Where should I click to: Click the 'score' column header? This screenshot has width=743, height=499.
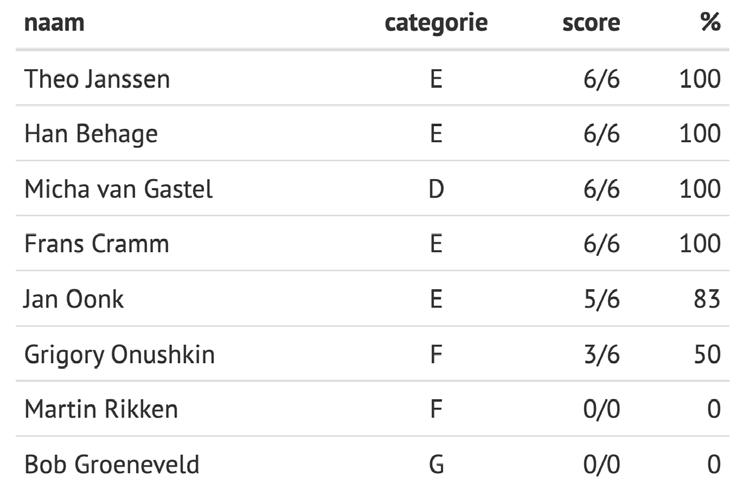pyautogui.click(x=591, y=22)
